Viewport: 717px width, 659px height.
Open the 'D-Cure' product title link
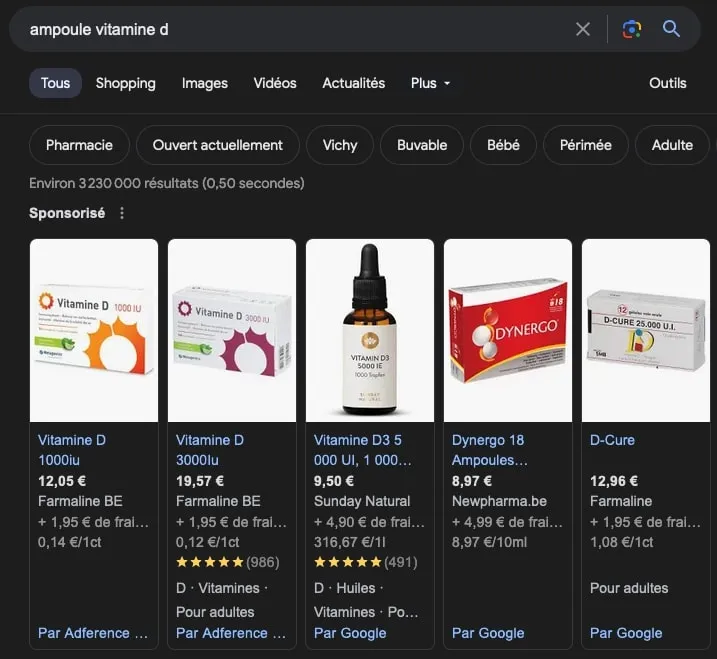coord(612,440)
